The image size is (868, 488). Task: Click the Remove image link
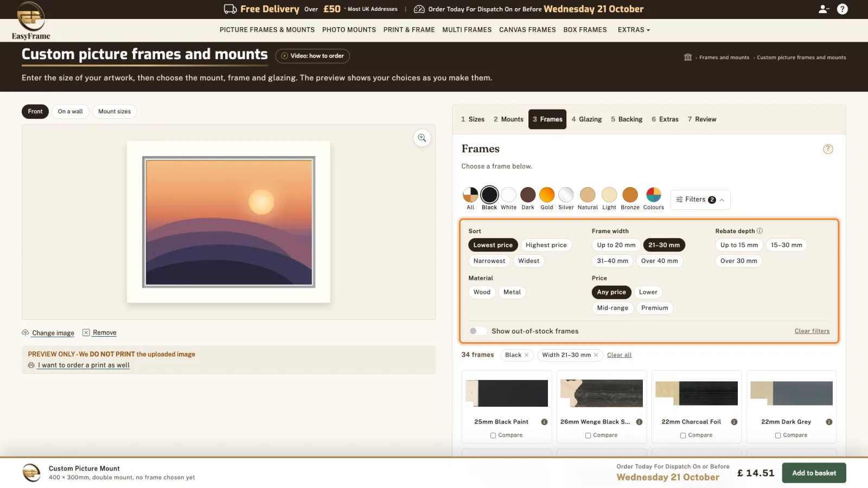100,333
